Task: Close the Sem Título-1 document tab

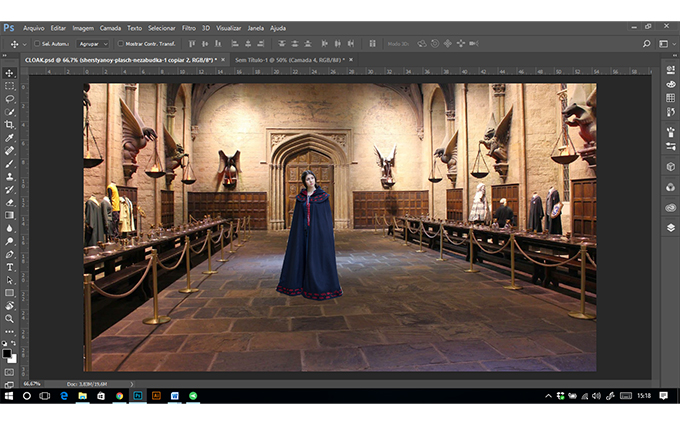Action: coord(351,60)
